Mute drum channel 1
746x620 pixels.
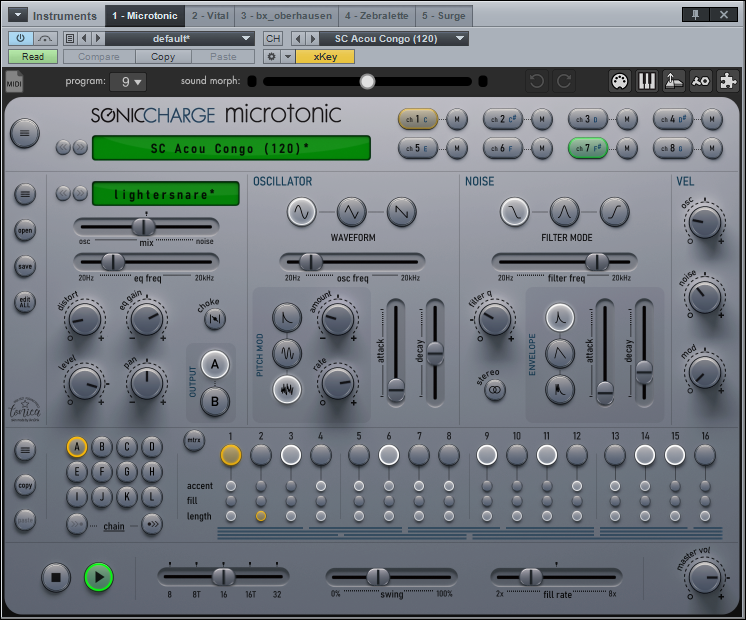click(457, 119)
